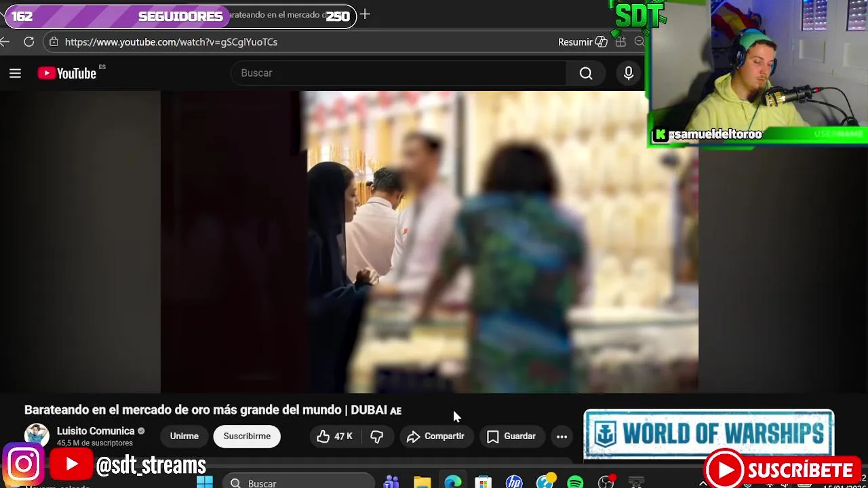Open the YouTube hamburger guide menu
The width and height of the screenshot is (868, 488).
tap(15, 73)
